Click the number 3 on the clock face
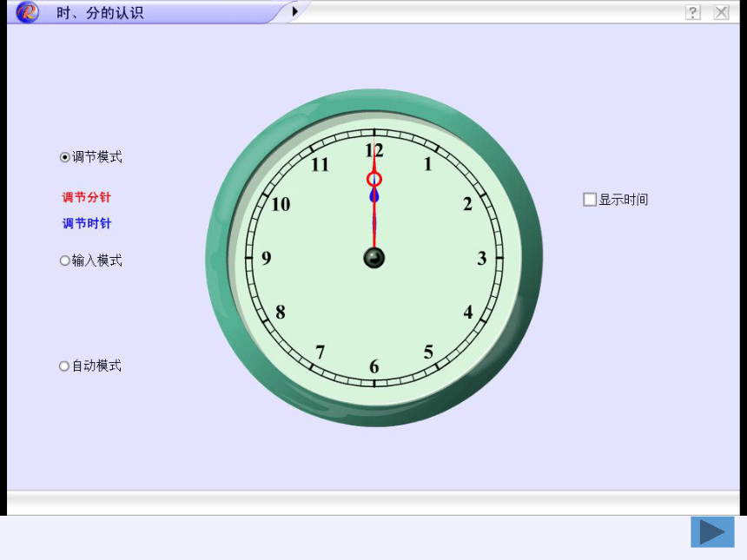The height and width of the screenshot is (560, 747). point(482,259)
